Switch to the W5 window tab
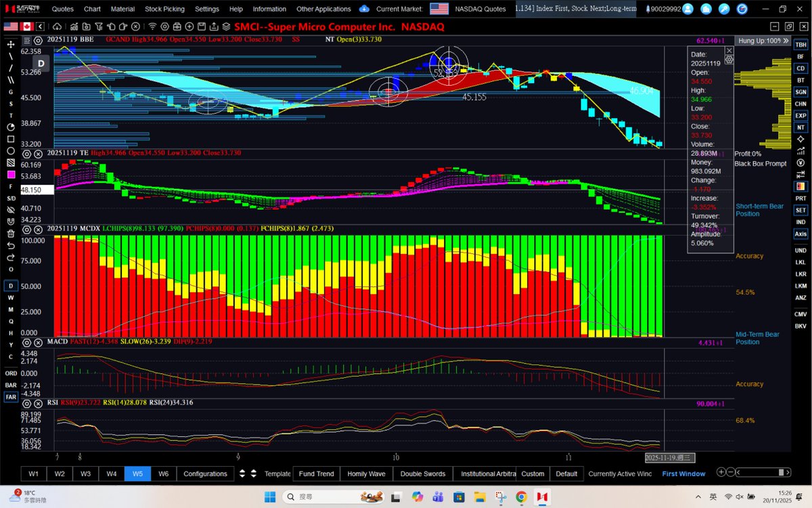Viewport: 812px width, 508px height. [137, 474]
